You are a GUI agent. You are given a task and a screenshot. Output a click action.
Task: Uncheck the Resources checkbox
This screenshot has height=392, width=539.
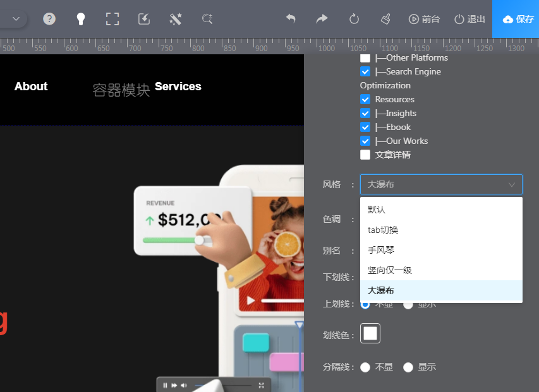(365, 99)
